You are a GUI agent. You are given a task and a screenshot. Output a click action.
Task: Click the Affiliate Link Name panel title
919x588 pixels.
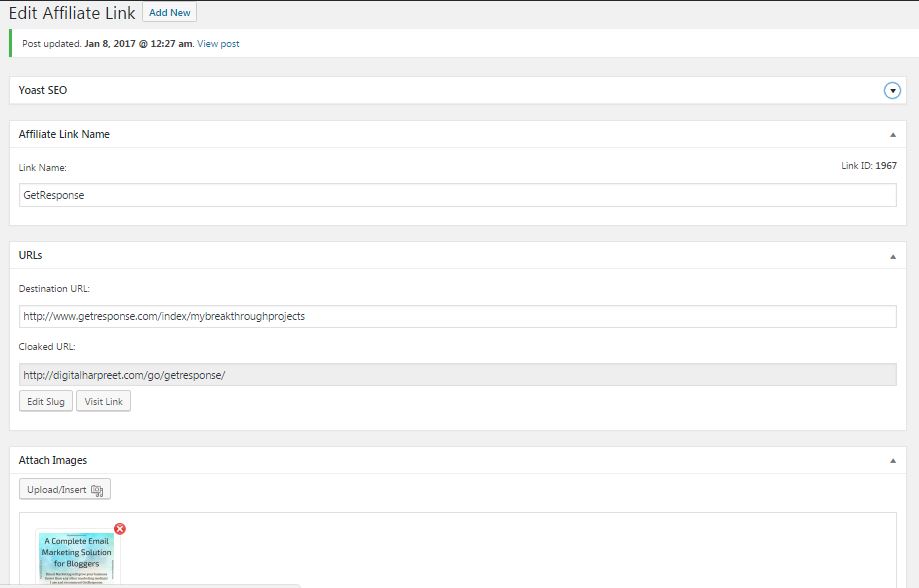(x=64, y=134)
